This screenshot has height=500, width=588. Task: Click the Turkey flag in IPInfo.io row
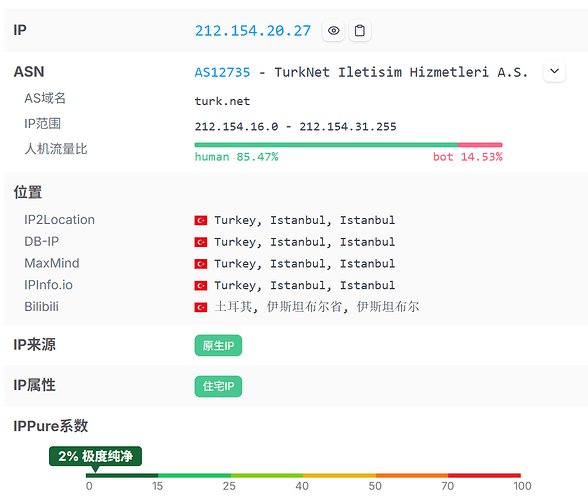201,286
